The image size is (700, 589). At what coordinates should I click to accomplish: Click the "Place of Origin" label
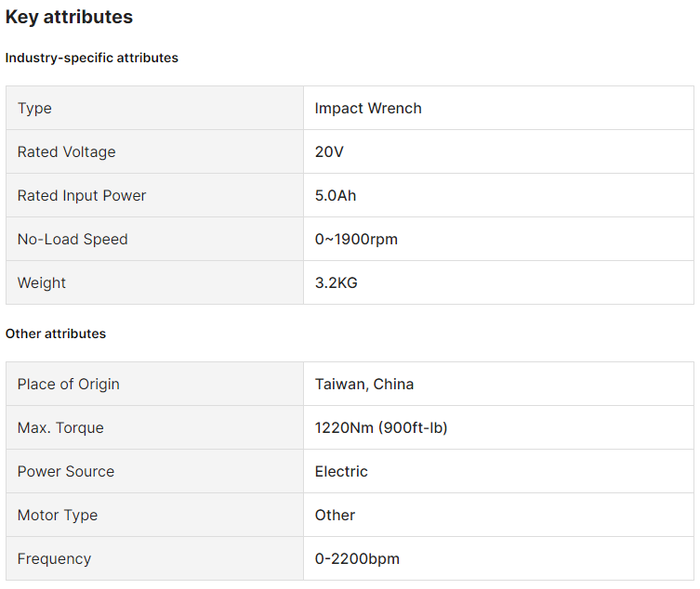point(68,384)
